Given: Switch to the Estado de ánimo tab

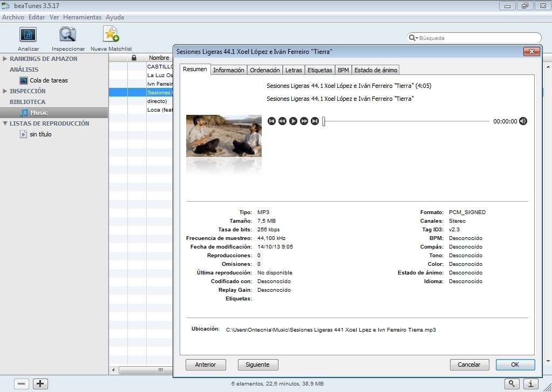Looking at the screenshot, I should coord(376,70).
